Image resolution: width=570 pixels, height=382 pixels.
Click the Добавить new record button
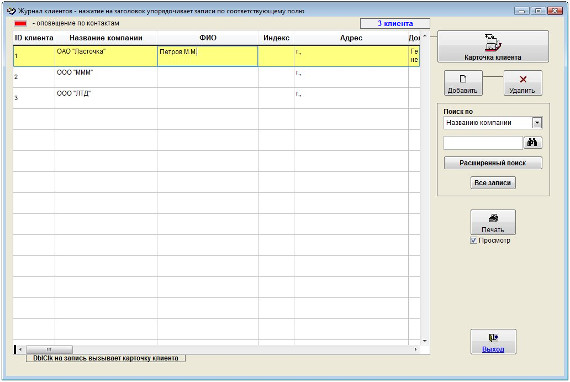tap(463, 83)
